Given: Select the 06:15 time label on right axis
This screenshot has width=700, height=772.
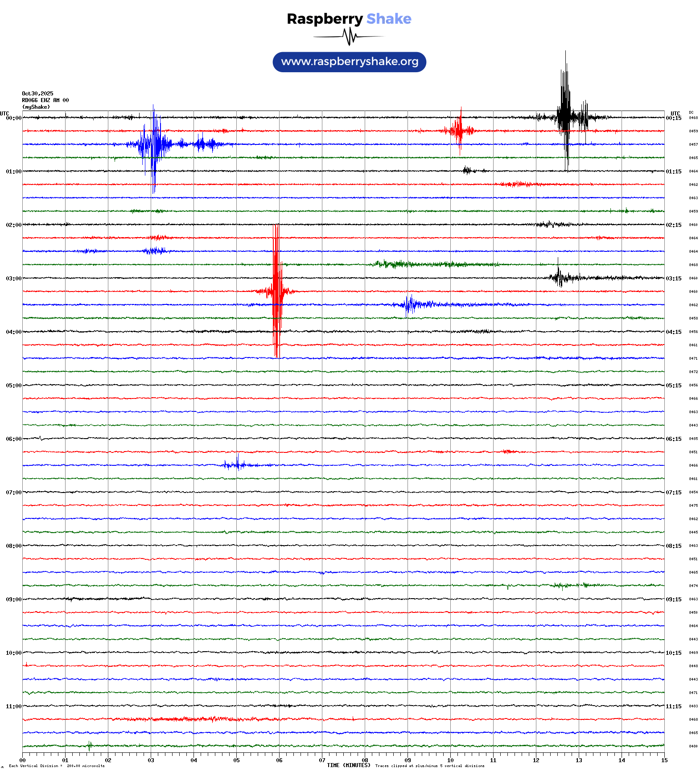Looking at the screenshot, I should point(673,439).
